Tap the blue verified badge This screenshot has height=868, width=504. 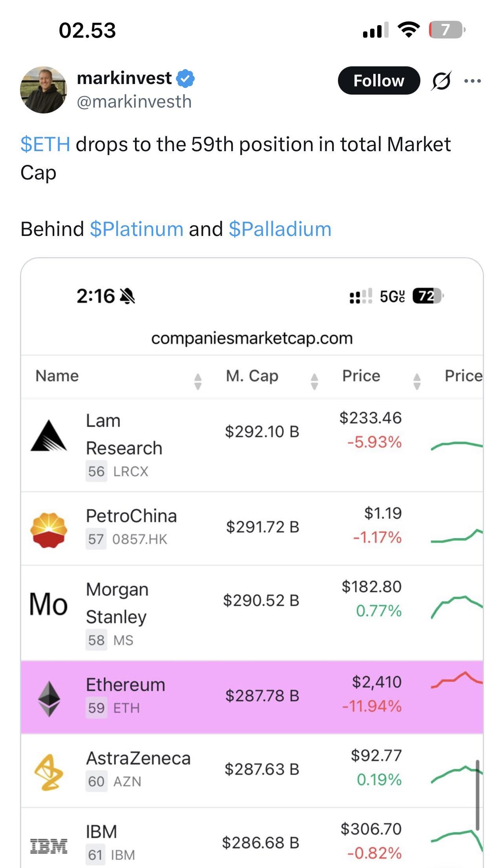185,78
